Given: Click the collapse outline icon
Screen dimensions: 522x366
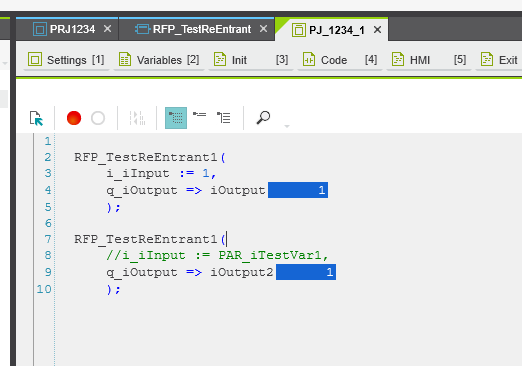Looking at the screenshot, I should [200, 115].
